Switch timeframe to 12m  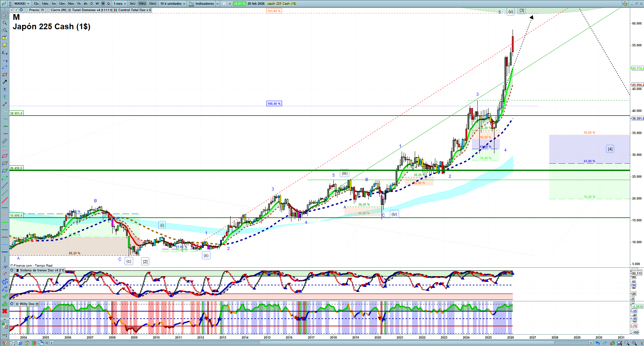pyautogui.click(x=62, y=4)
